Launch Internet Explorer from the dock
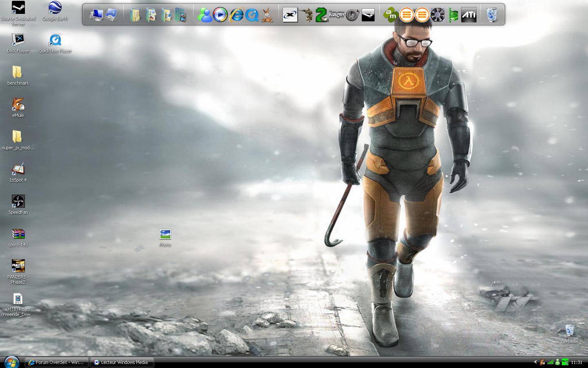Image resolution: width=588 pixels, height=368 pixels. click(x=236, y=15)
